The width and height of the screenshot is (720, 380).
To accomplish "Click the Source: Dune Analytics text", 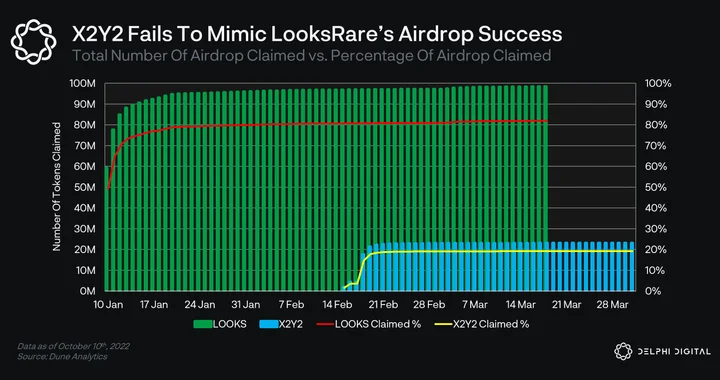I will tap(62, 357).
